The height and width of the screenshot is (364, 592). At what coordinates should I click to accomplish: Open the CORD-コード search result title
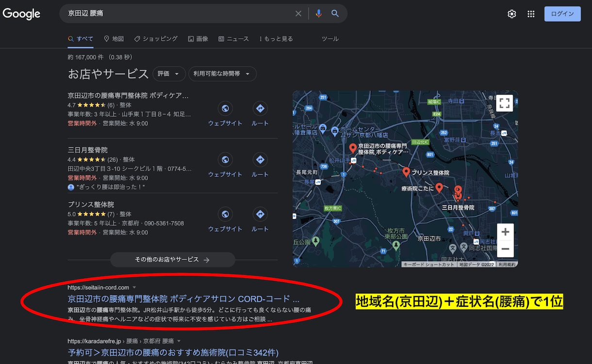point(183,299)
